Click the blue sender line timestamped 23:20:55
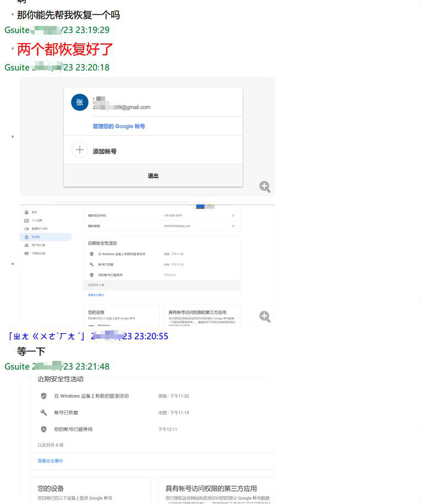Screen dimensions: 421x504 (88, 336)
